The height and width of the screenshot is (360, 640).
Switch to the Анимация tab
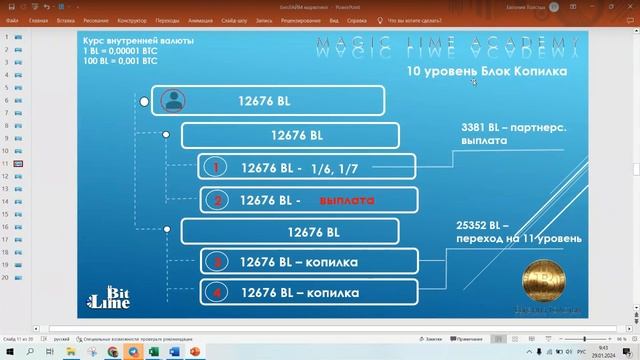click(x=200, y=20)
